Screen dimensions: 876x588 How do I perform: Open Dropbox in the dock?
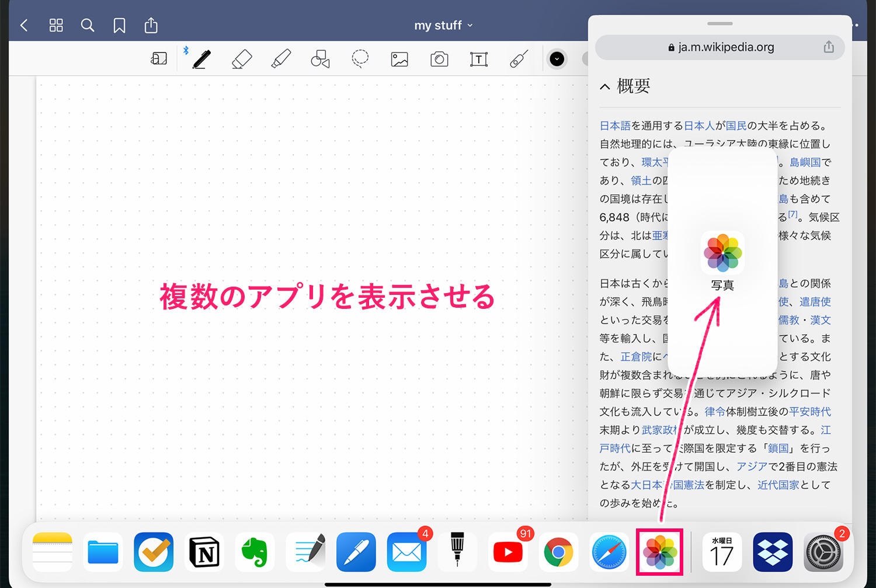[x=773, y=552]
